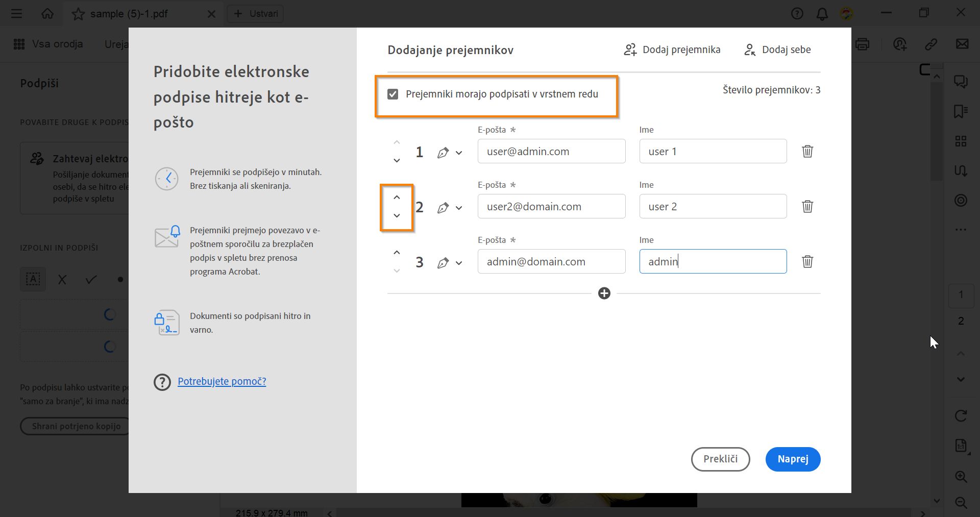The width and height of the screenshot is (980, 517).
Task: Open the Potrebujete pomoč? link
Action: (x=222, y=381)
